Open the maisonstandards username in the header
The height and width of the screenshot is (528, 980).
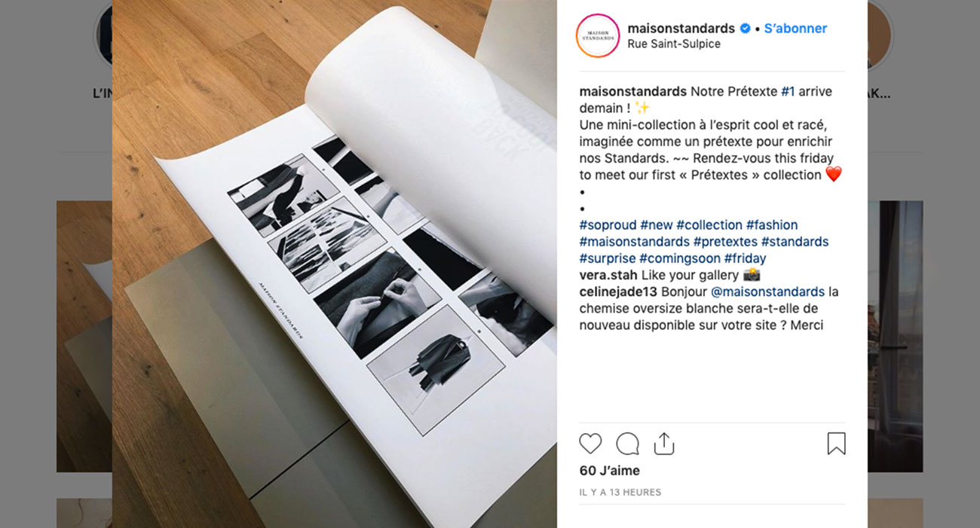[x=681, y=29]
